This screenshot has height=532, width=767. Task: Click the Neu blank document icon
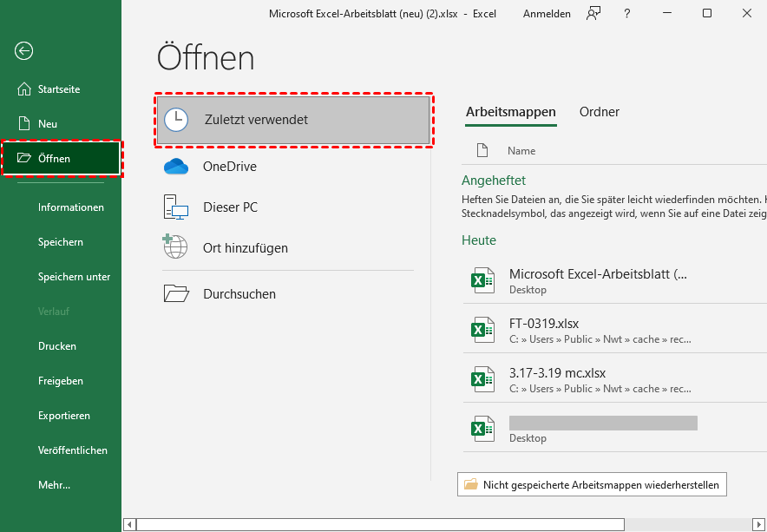point(24,124)
